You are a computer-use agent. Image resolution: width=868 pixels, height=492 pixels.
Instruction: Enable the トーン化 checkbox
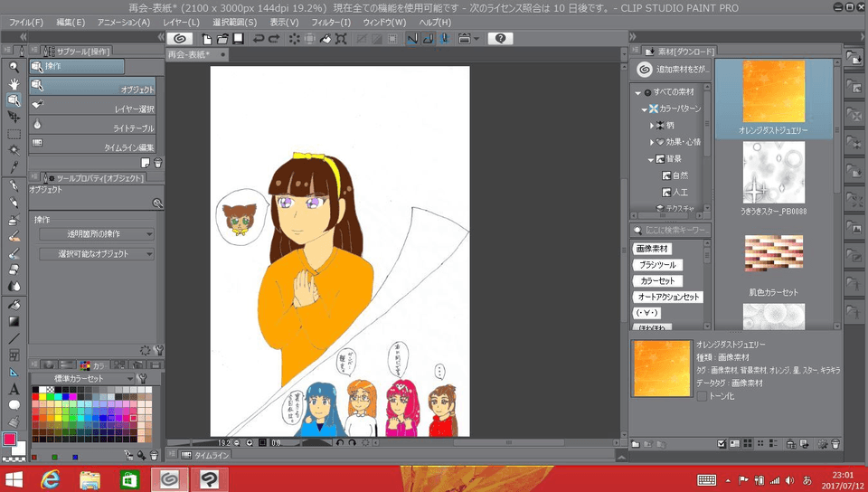click(702, 395)
